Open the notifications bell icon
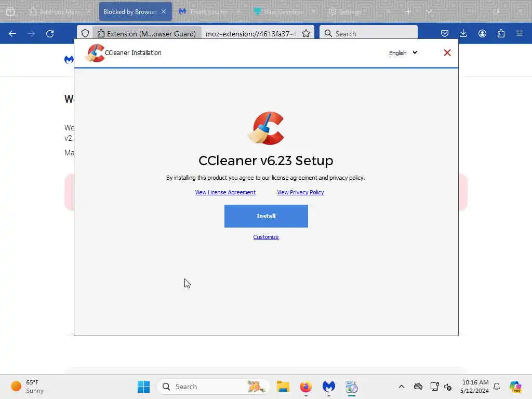The width and height of the screenshot is (532, 399). [x=497, y=387]
